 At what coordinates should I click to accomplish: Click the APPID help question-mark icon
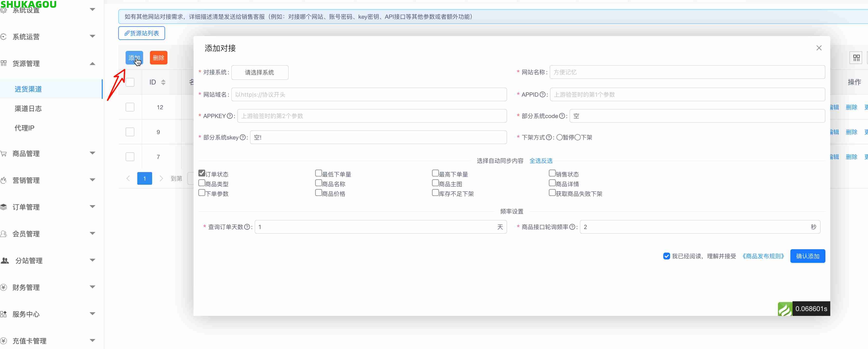[x=542, y=95]
